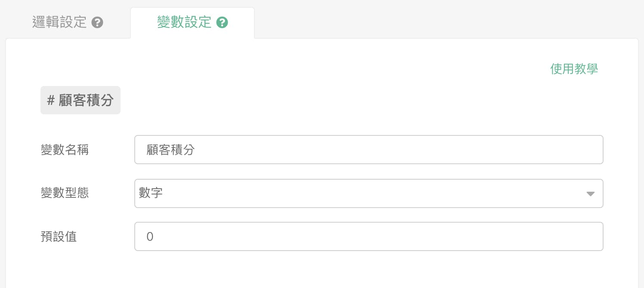The width and height of the screenshot is (644, 288).
Task: Click the green help icon beside 變數設定
Action: point(222,22)
